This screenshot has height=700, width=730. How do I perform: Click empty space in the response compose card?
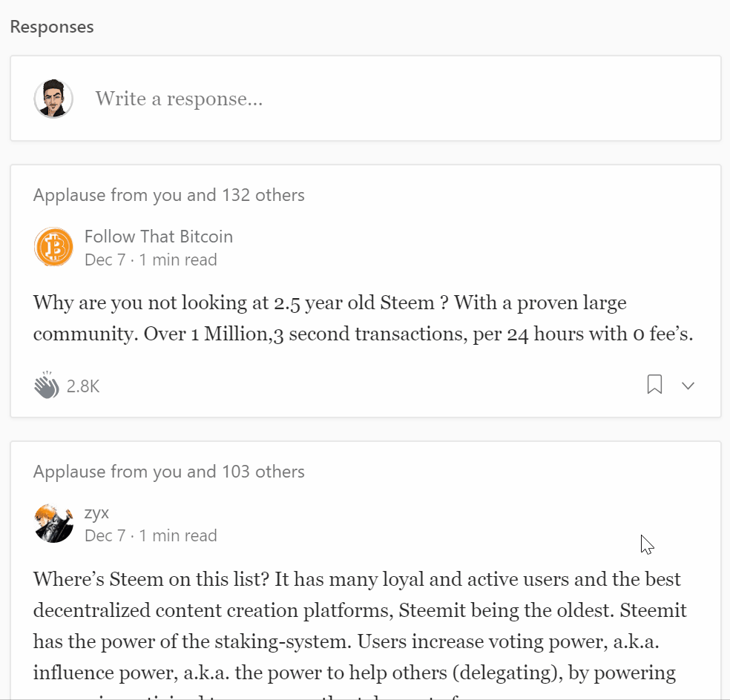[519, 99]
